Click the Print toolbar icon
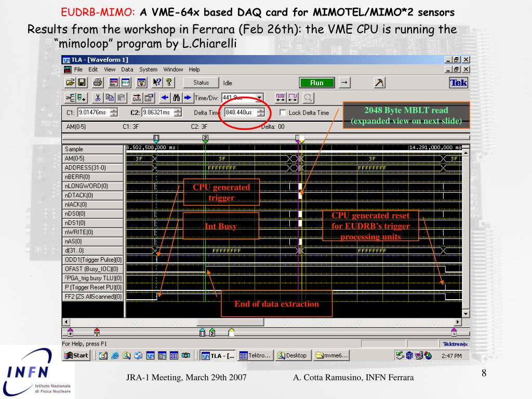Screen dimensions: 532x399 coord(98,83)
